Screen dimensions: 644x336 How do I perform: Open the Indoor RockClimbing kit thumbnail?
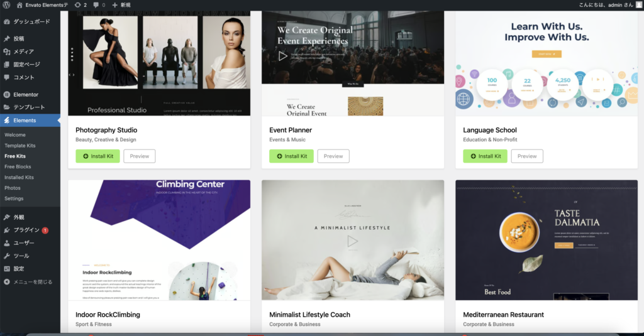(x=159, y=240)
